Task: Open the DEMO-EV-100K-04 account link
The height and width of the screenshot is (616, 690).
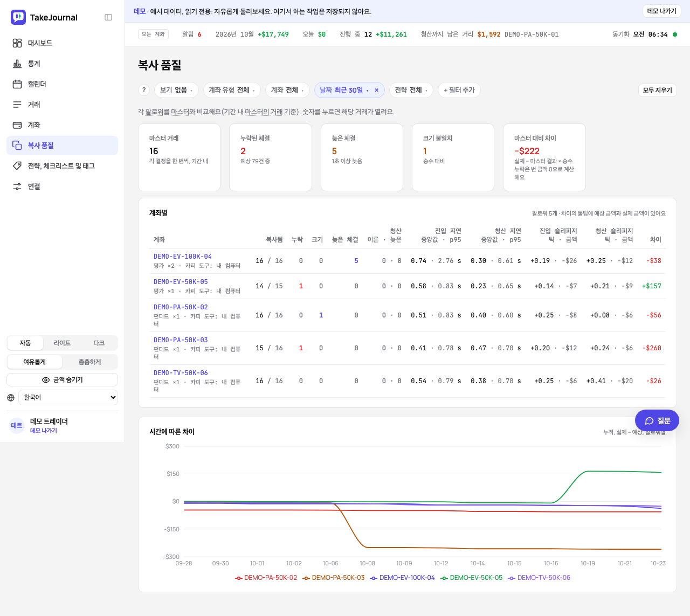Action: (183, 257)
